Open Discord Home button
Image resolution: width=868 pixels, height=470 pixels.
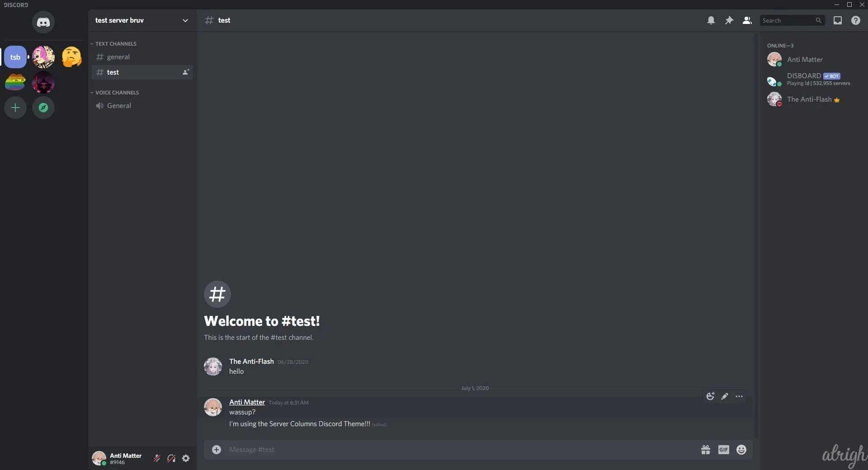(x=43, y=22)
